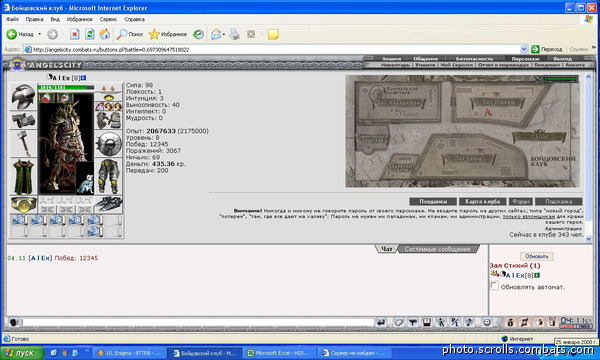
Task: Click the Обновить button
Action: pyautogui.click(x=536, y=256)
